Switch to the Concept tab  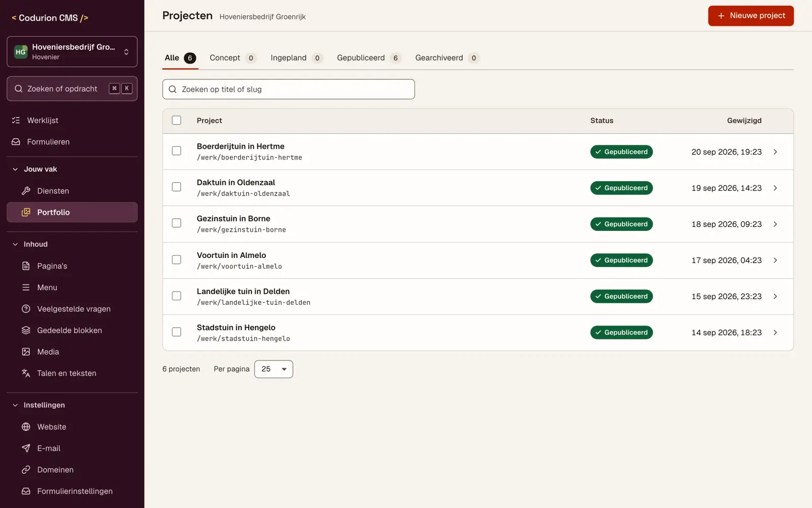coord(232,58)
